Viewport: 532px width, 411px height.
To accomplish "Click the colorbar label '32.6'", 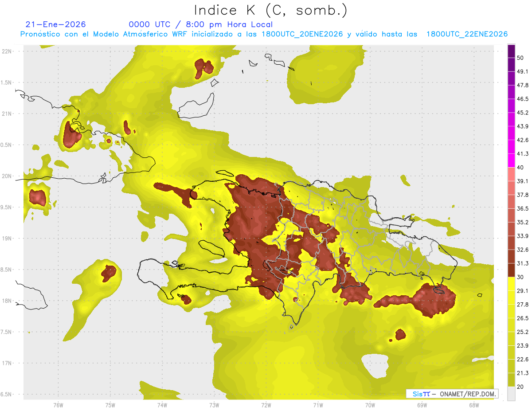I will 522,250.
